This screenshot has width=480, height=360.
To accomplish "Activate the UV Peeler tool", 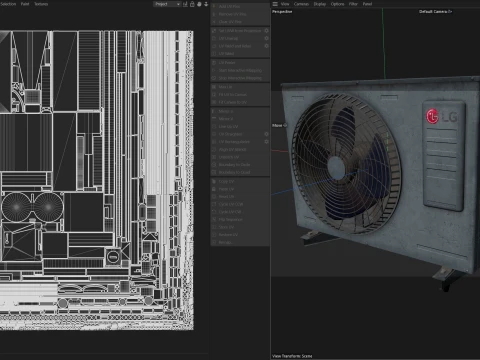I will pos(240,63).
